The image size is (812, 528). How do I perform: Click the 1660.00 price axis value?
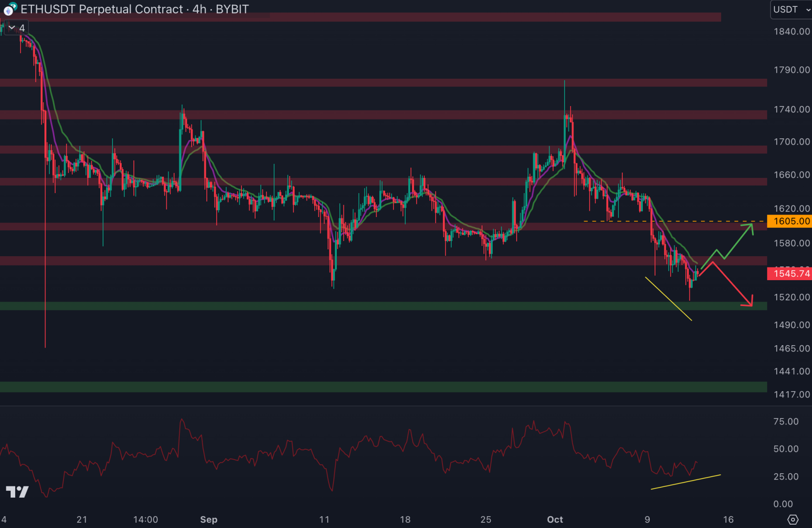791,175
